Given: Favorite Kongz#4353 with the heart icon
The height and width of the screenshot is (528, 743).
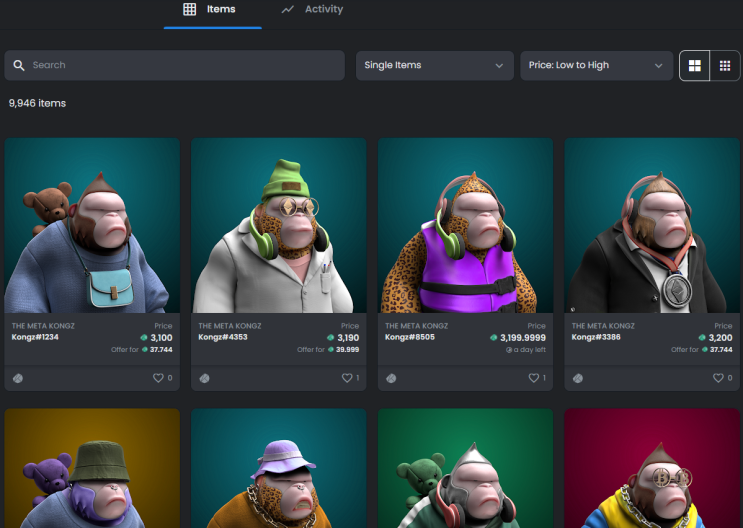Looking at the screenshot, I should (x=347, y=378).
